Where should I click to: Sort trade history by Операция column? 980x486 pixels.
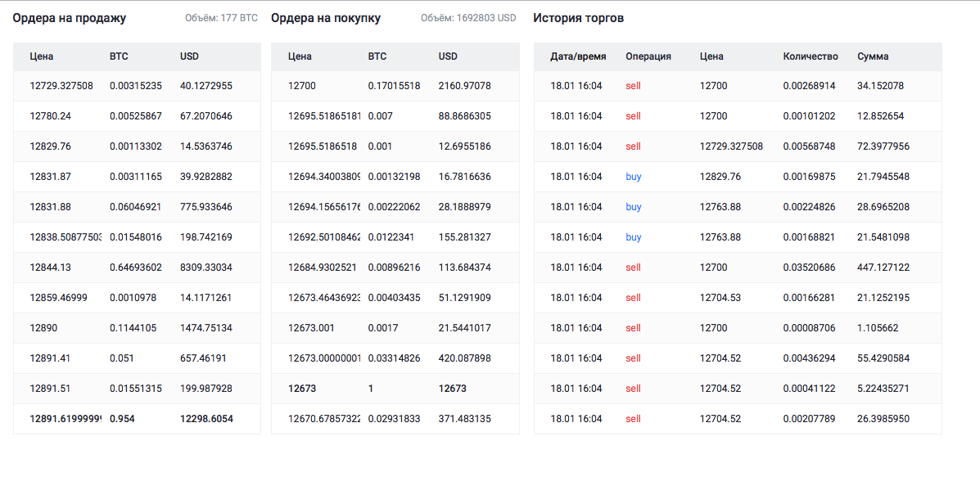coord(648,56)
